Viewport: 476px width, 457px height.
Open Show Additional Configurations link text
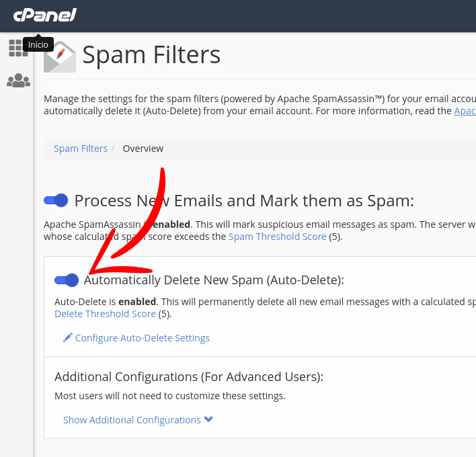coord(132,419)
